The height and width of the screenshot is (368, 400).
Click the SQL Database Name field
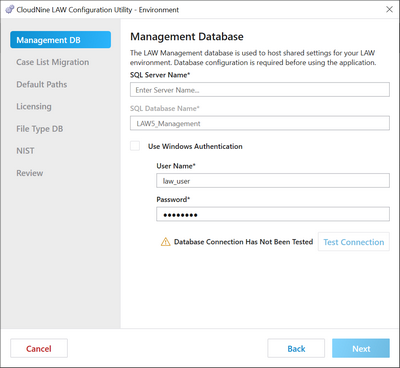tap(260, 123)
